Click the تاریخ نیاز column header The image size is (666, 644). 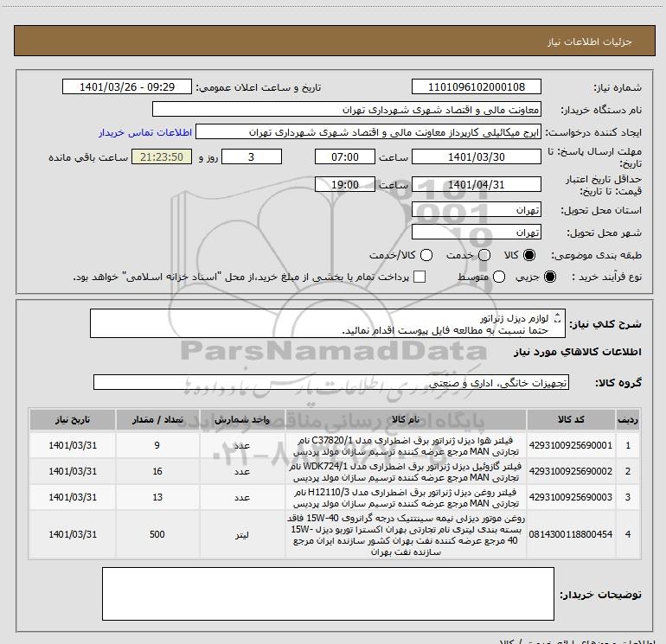tap(73, 420)
